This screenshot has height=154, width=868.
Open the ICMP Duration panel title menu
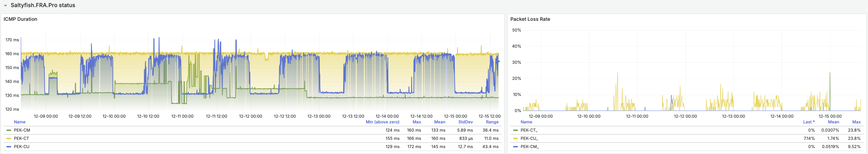coord(20,19)
